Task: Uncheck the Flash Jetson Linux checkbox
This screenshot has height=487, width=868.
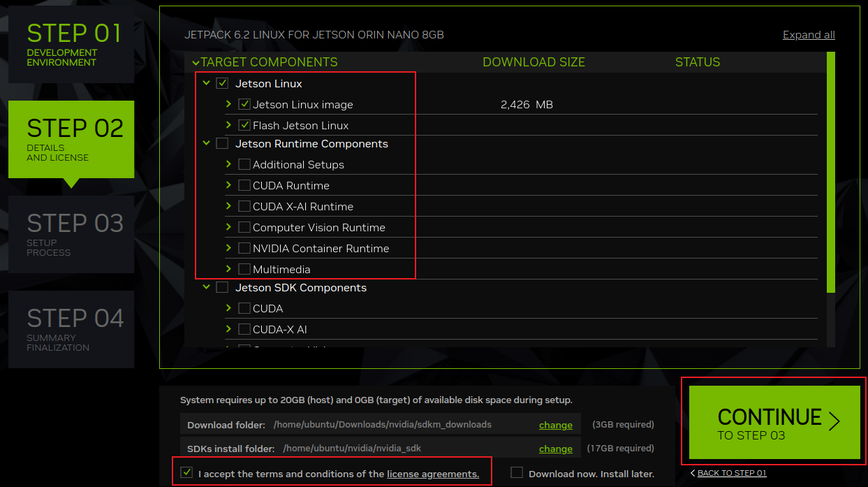Action: pos(244,125)
